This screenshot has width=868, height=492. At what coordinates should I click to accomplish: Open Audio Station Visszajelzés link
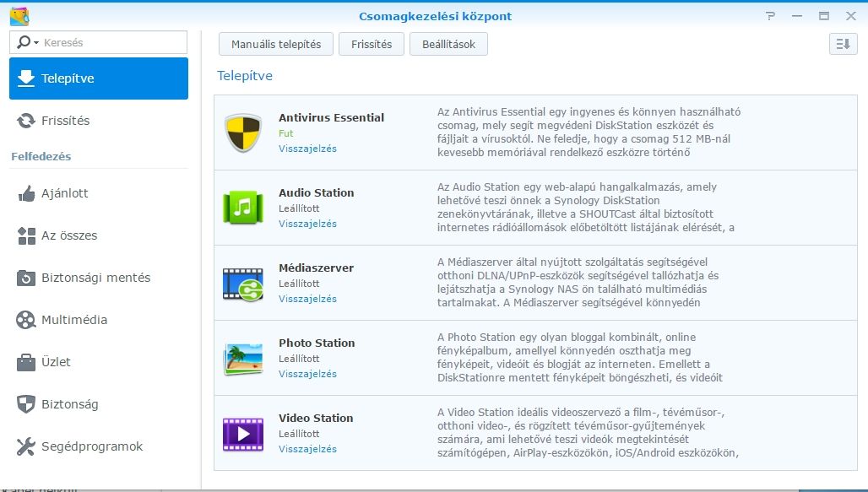point(308,224)
